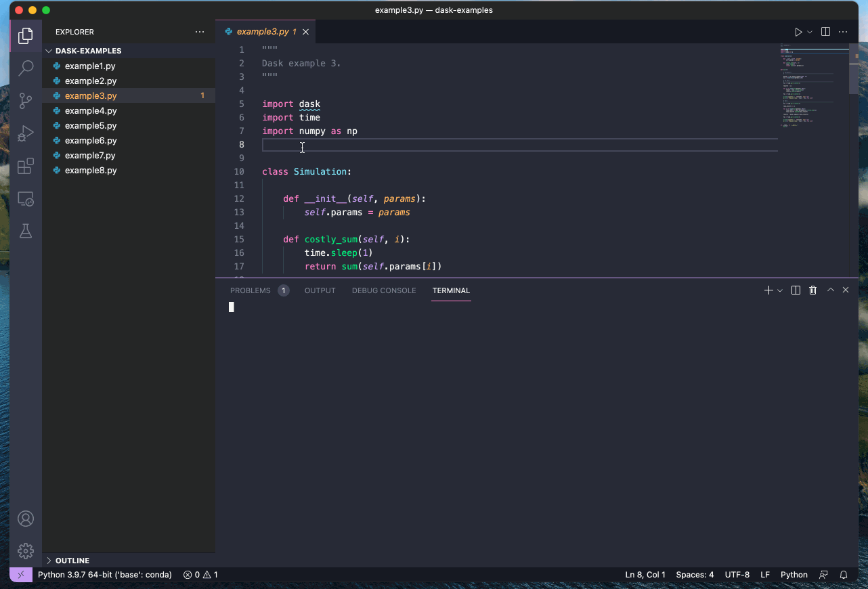Open the Extensions view

(x=25, y=166)
